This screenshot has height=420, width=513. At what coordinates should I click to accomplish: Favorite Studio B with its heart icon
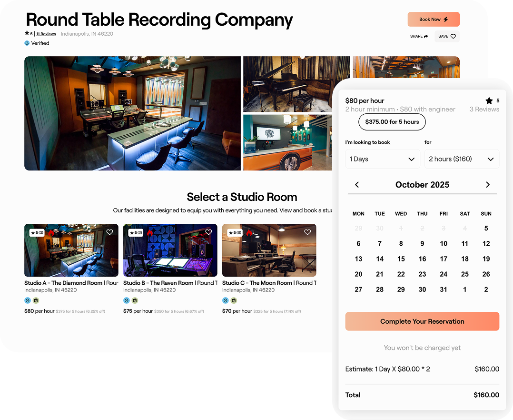[x=209, y=232]
